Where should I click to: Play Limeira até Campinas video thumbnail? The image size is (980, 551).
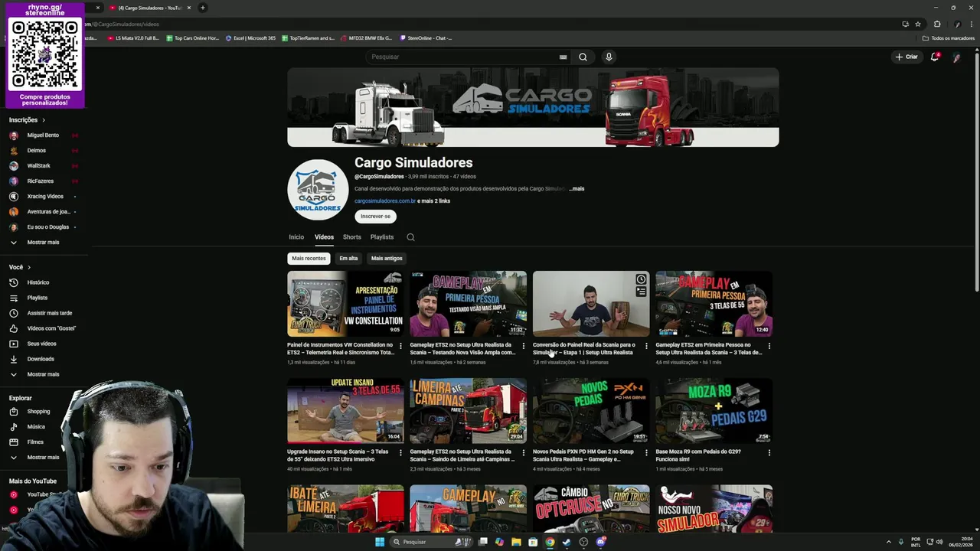[x=468, y=411]
